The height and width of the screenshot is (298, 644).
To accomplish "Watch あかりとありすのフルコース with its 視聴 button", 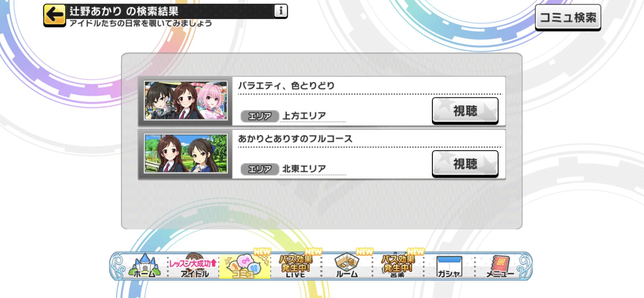I will [x=465, y=164].
